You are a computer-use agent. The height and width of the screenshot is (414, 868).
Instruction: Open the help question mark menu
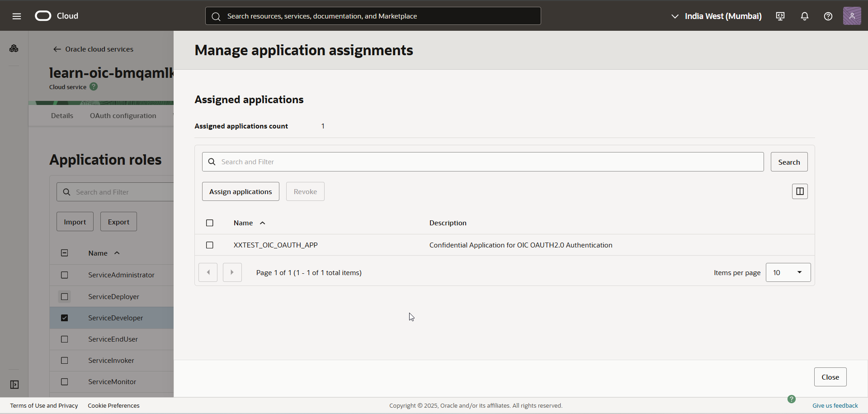(828, 16)
